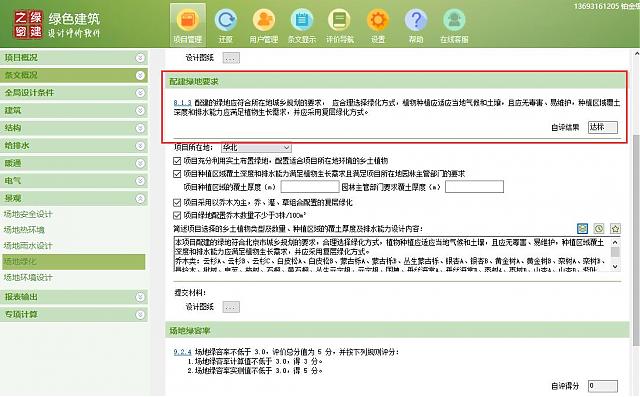Click main panel vertical scrollbar
640x397 pixels.
[636, 241]
